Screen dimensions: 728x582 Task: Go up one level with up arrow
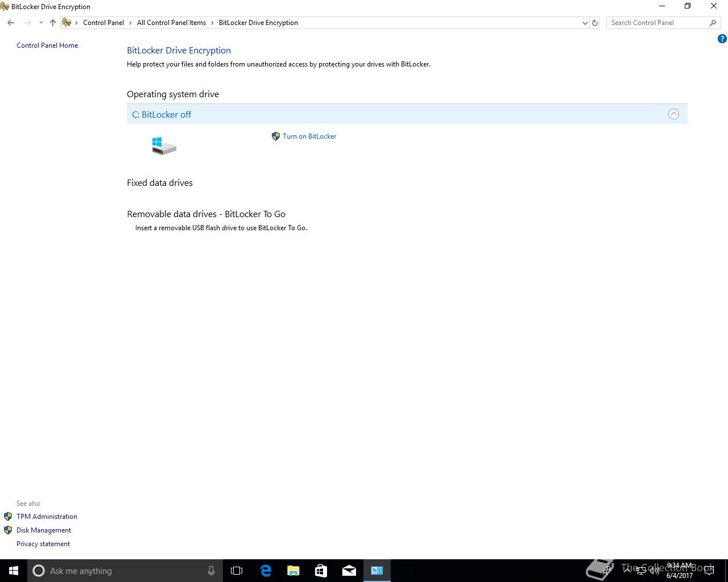coord(53,23)
